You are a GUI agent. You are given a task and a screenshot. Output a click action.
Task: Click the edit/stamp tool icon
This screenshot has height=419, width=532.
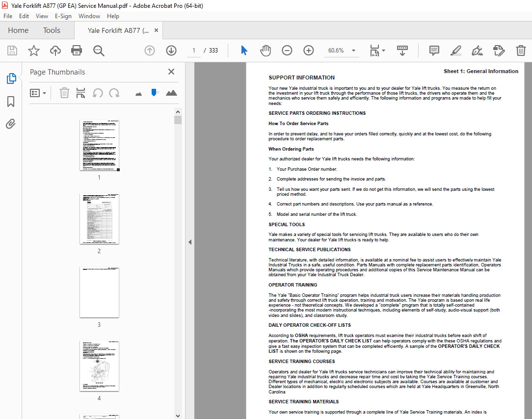coord(499,51)
